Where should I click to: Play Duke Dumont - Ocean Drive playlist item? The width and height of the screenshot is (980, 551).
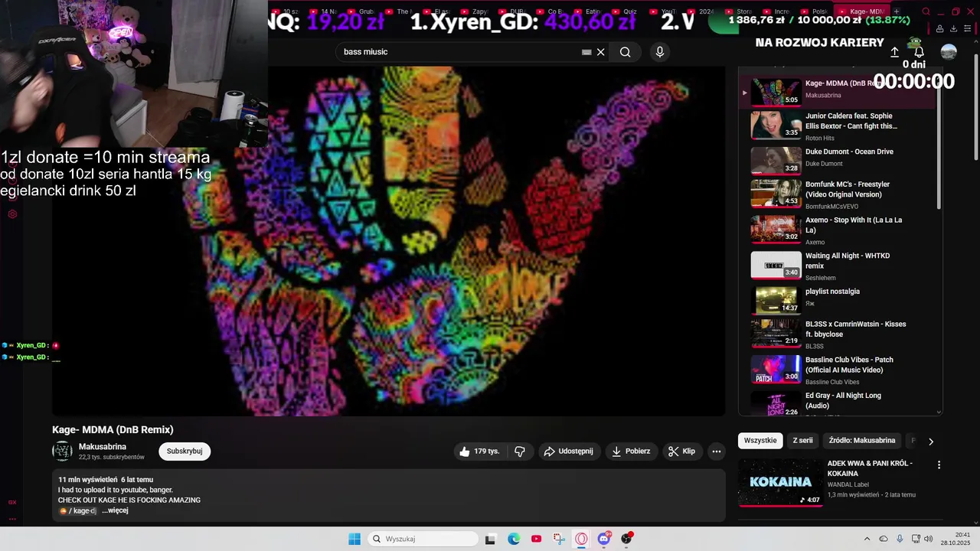(x=838, y=160)
